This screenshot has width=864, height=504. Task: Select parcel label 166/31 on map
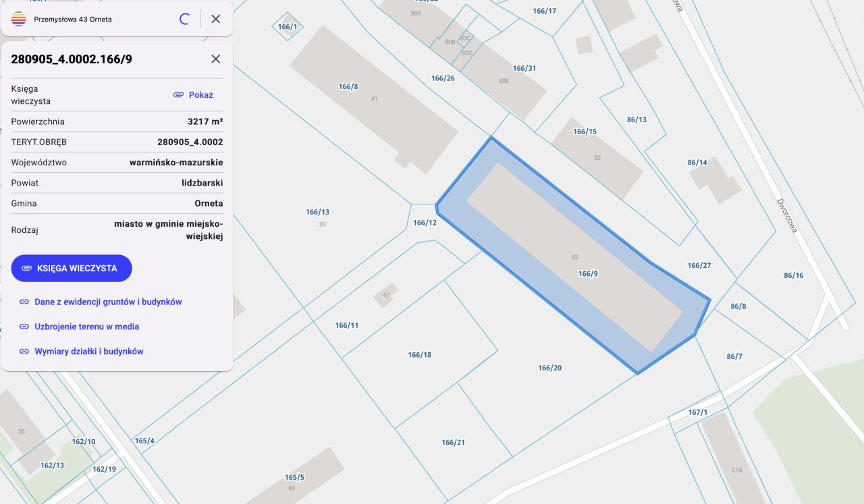click(x=524, y=68)
